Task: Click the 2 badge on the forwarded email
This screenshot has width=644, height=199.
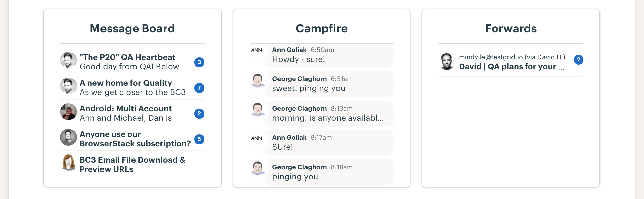Action: pos(579,60)
